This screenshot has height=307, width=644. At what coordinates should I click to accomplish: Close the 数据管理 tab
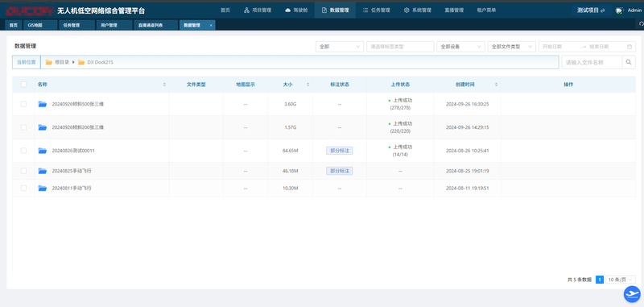click(211, 25)
